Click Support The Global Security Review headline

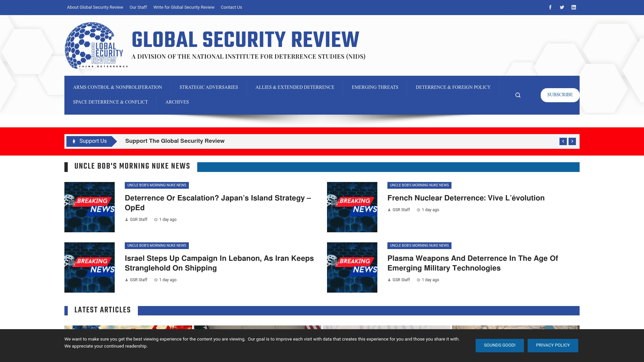(175, 141)
